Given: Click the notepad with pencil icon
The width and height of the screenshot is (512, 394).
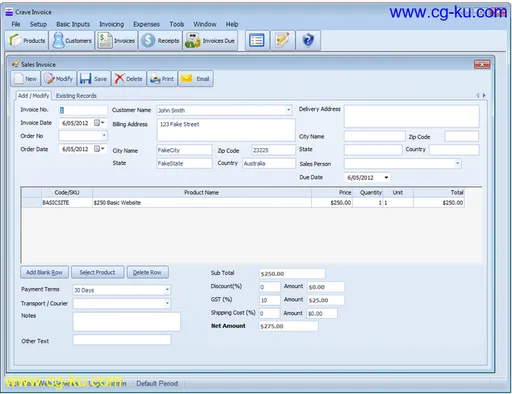Looking at the screenshot, I should [x=282, y=41].
